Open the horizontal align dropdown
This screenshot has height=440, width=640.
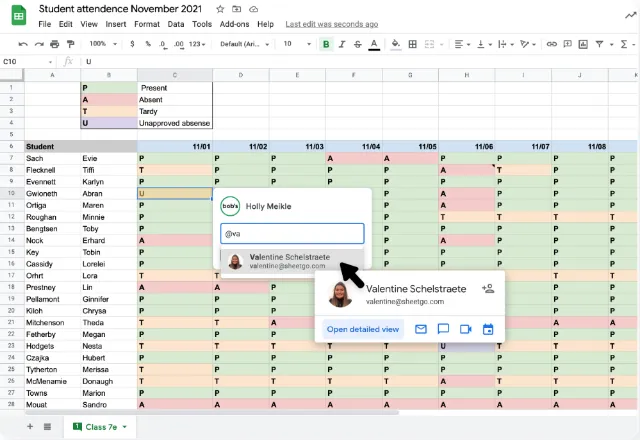[x=462, y=44]
